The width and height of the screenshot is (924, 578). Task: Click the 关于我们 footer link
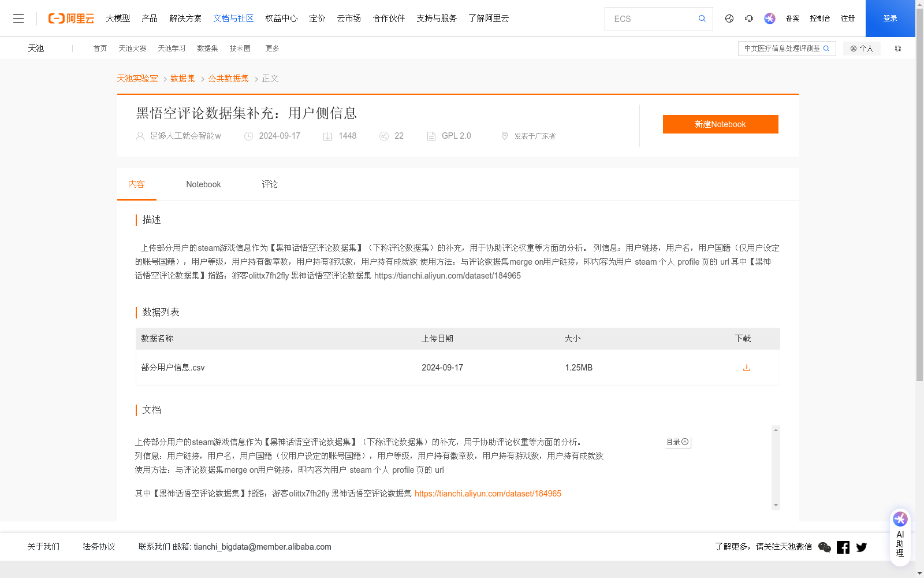pyautogui.click(x=43, y=547)
